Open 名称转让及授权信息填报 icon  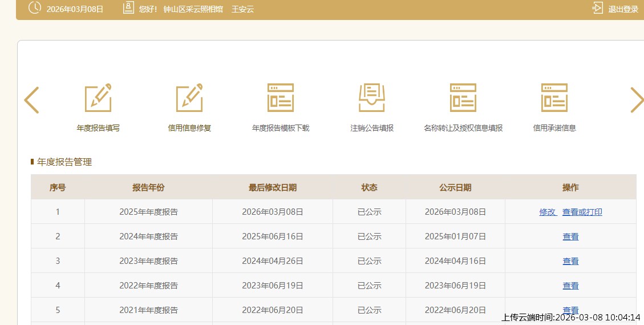pyautogui.click(x=463, y=98)
